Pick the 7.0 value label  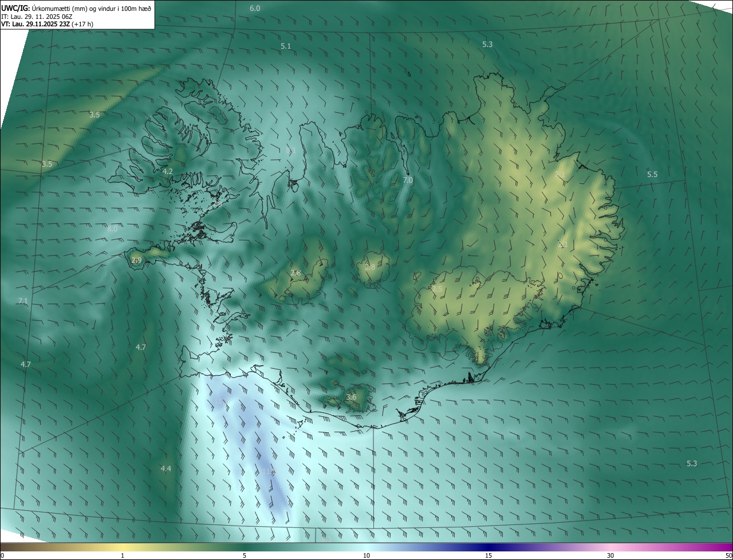pos(408,180)
